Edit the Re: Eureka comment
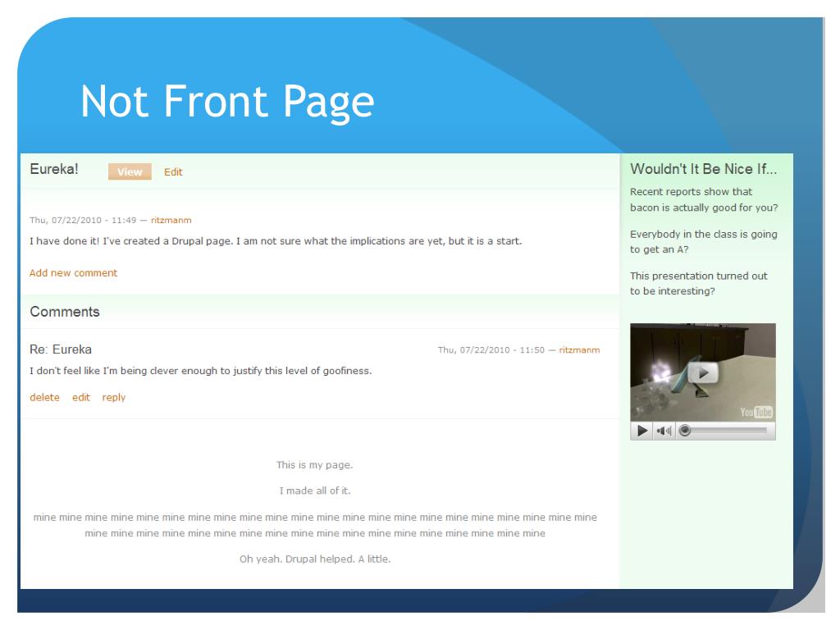The image size is (840, 630). 81,398
